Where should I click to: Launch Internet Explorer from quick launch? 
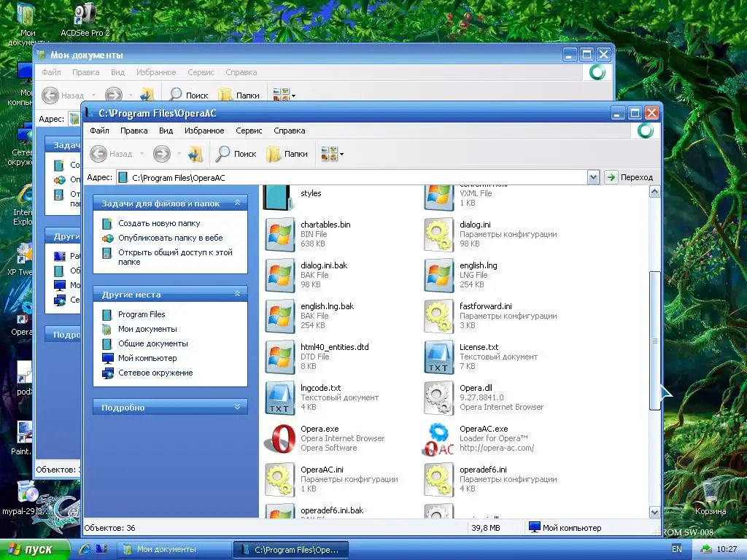click(x=85, y=549)
